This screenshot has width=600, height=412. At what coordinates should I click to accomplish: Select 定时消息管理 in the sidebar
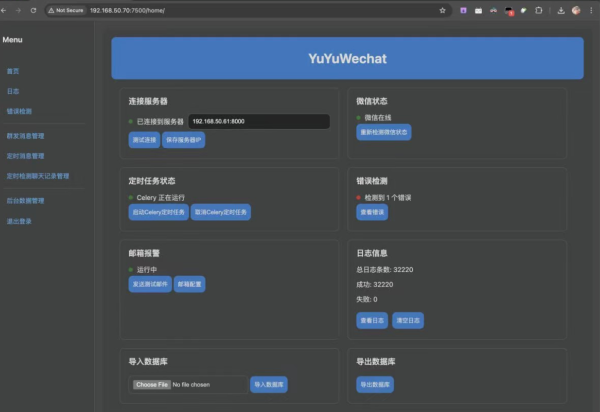(26, 156)
